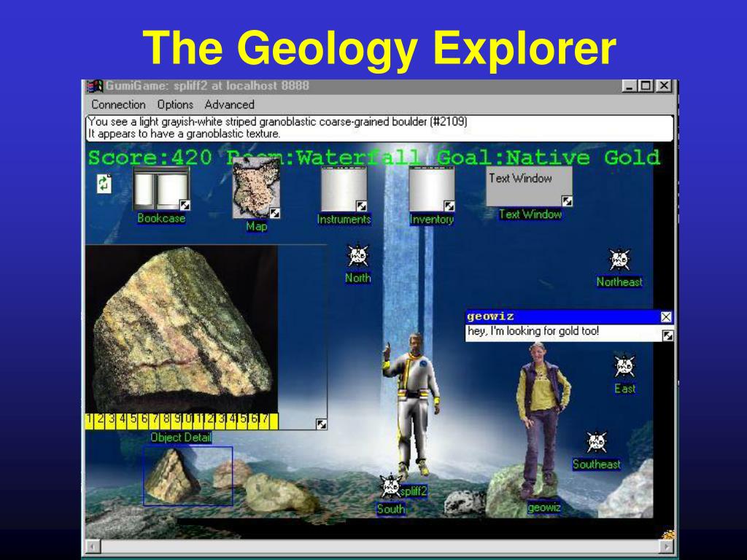
Task: Click the Object Detail label
Action: click(181, 437)
